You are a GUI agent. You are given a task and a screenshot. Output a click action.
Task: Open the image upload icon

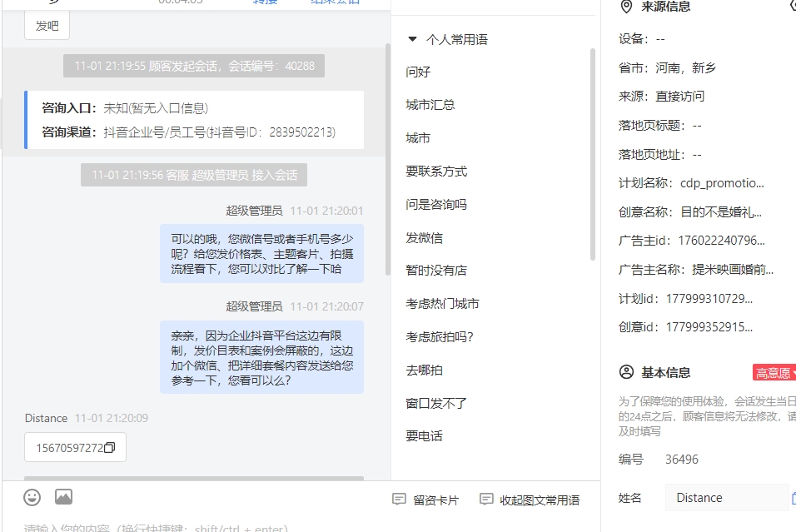coord(63,497)
